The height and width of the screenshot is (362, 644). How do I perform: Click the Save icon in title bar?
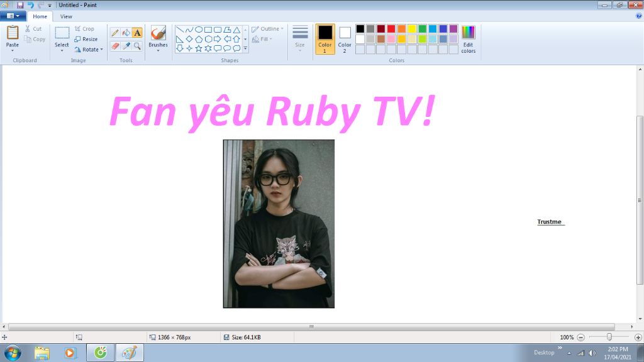[x=19, y=5]
